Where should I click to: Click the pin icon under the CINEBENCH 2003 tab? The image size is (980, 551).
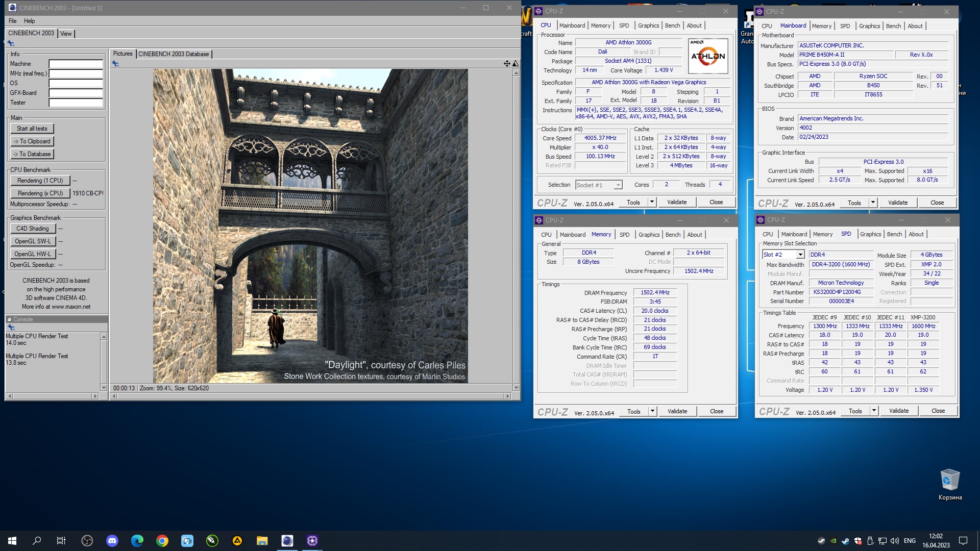(11, 43)
